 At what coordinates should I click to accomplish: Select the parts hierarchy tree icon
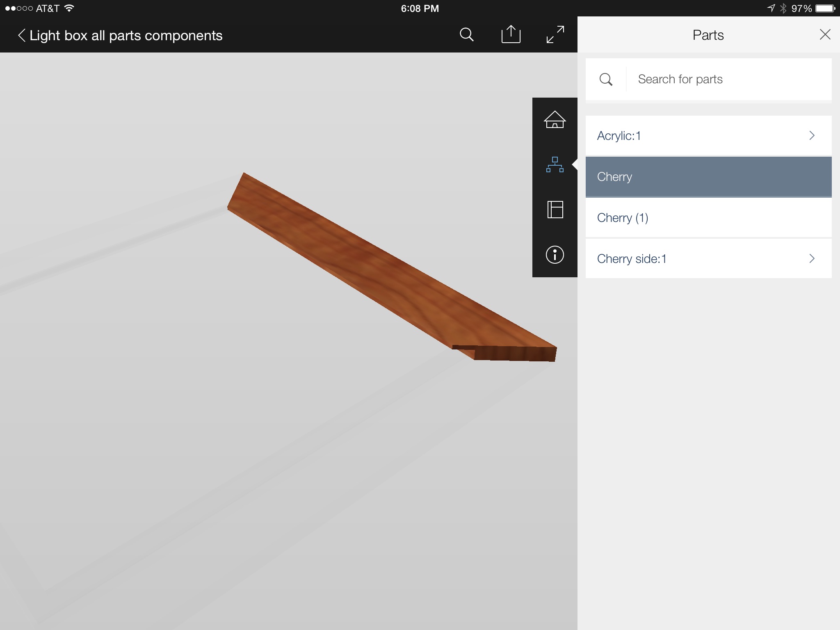coord(555,164)
